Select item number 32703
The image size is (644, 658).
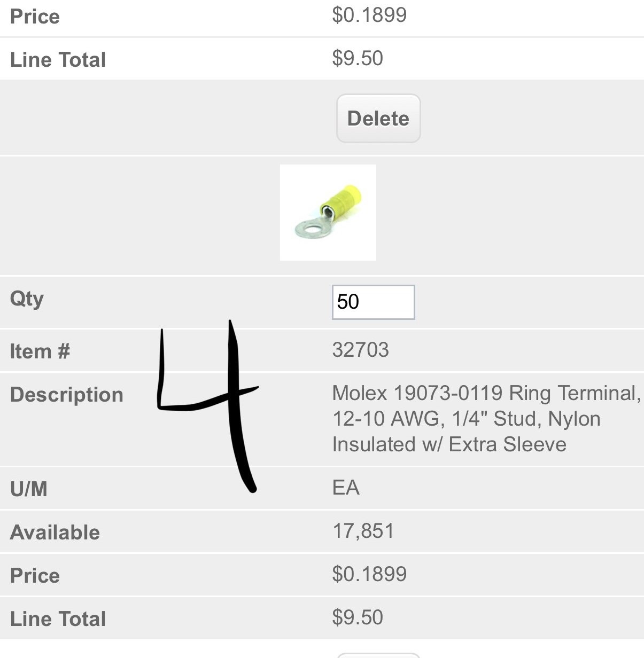[361, 350]
